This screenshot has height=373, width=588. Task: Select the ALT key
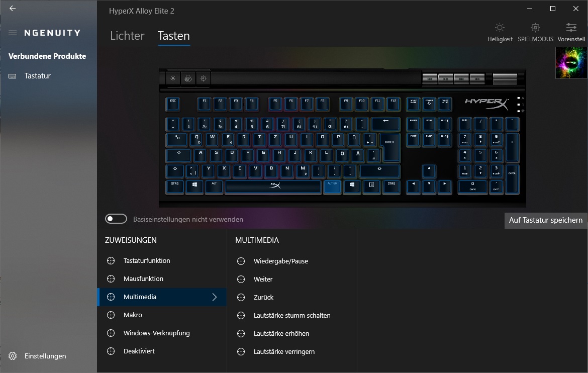[214, 187]
